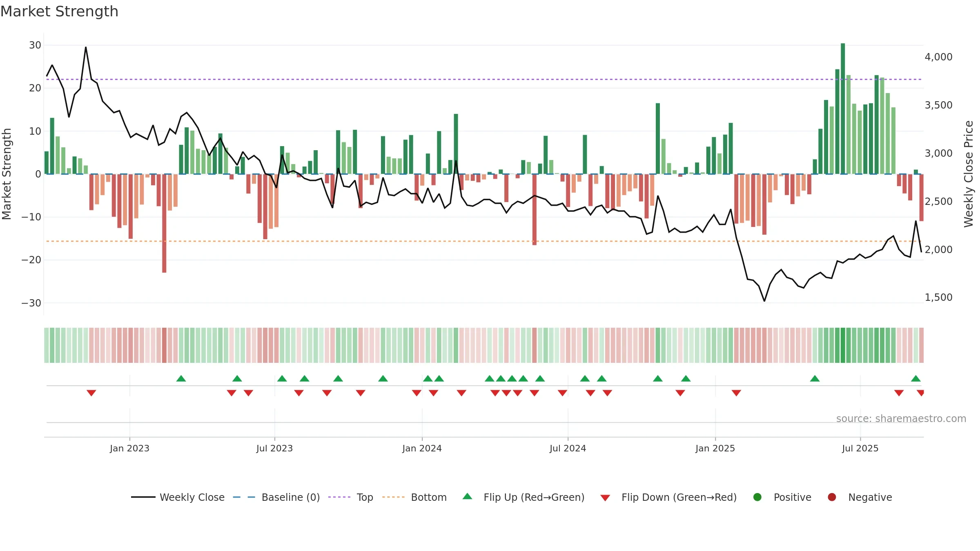Toggle the Top legend entry

pos(351,497)
